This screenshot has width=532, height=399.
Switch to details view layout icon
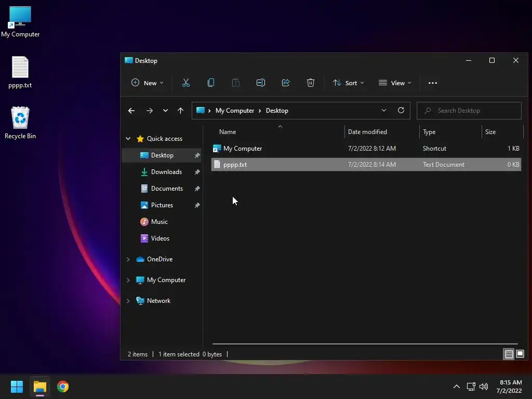pyautogui.click(x=509, y=354)
